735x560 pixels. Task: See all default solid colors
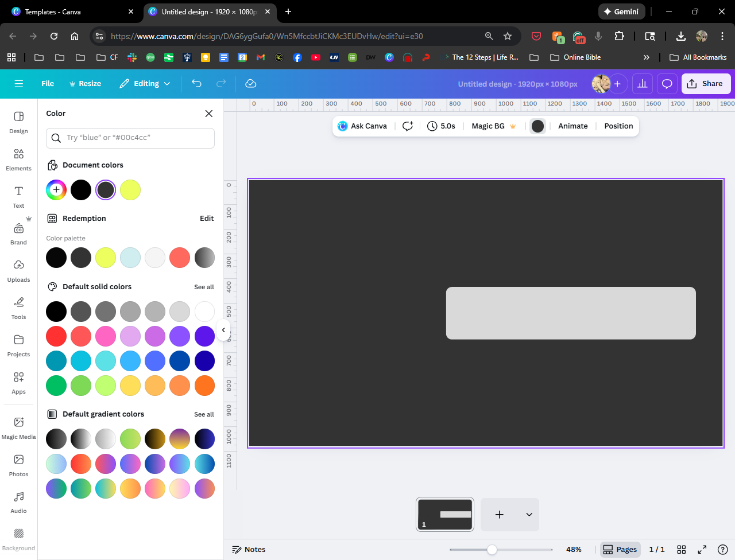click(x=204, y=287)
